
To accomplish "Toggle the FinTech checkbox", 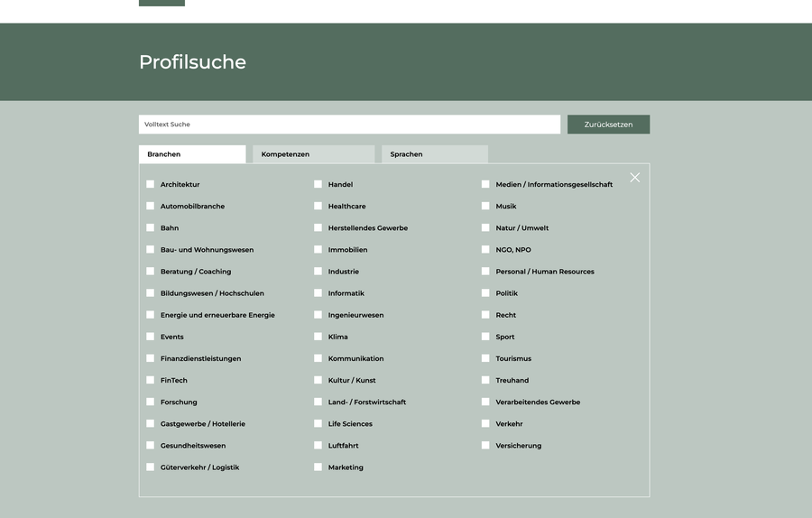I will 151,380.
